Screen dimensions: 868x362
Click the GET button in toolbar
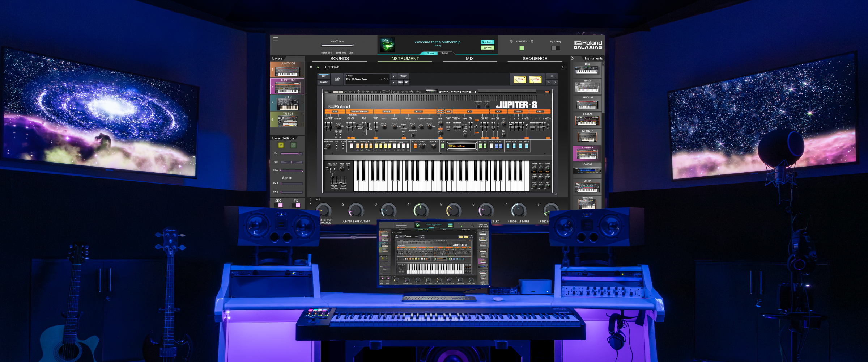(407, 82)
